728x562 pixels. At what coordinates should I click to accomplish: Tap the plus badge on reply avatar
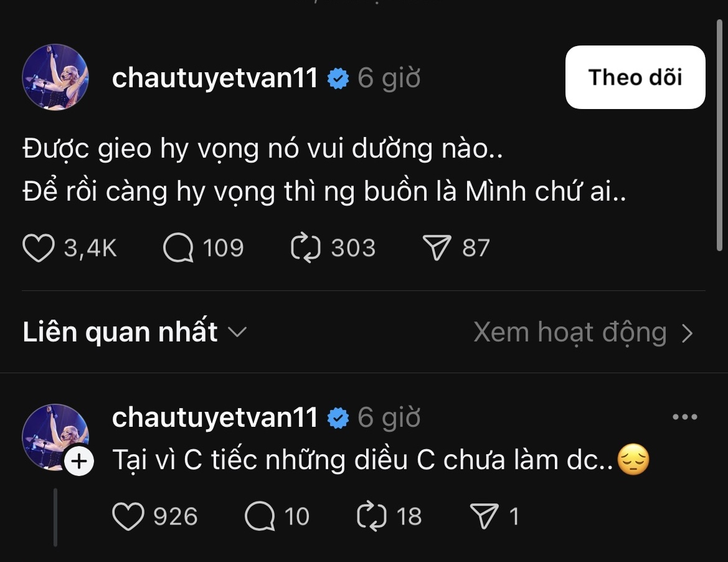(79, 462)
